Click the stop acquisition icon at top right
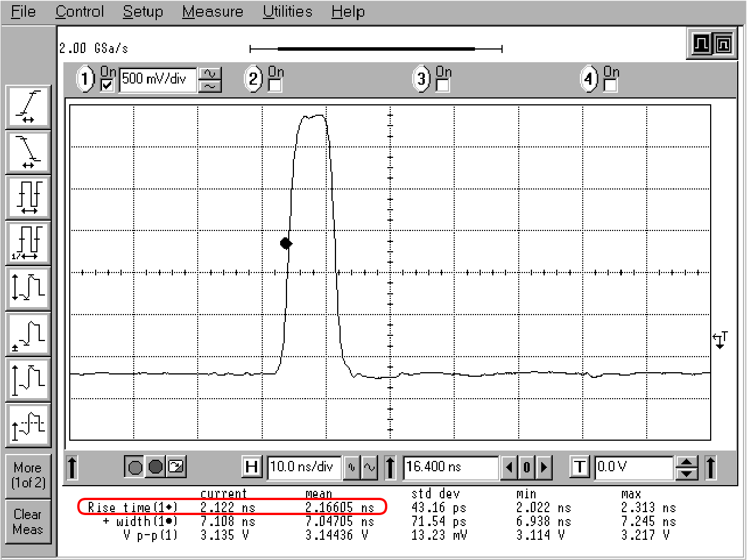747x560 pixels. coord(723,44)
